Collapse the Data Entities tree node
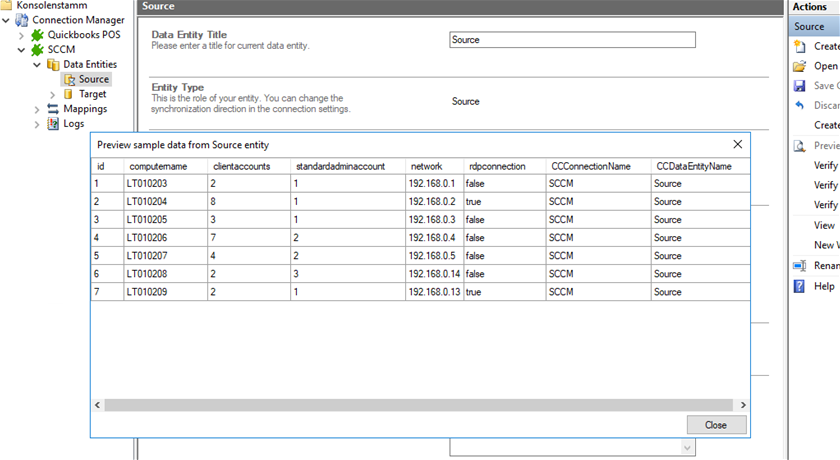This screenshot has height=460, width=840. coord(37,65)
